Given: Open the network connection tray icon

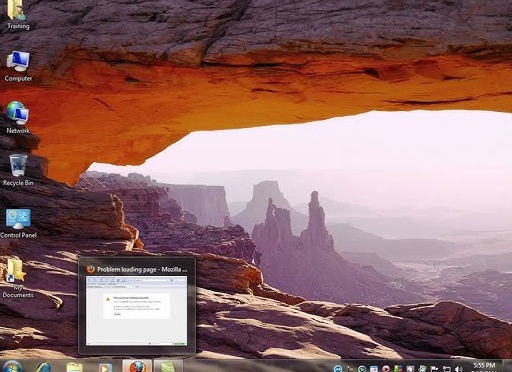Looking at the screenshot, I should (447, 369).
